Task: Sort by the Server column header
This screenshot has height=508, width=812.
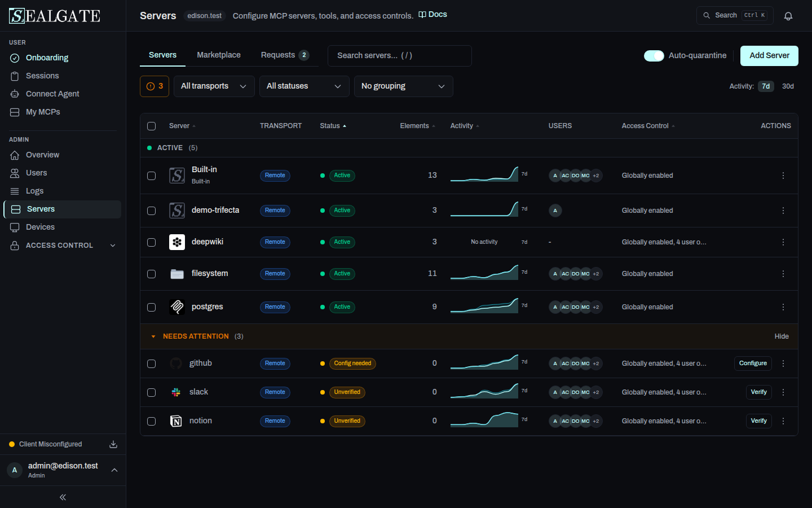Action: [x=182, y=126]
